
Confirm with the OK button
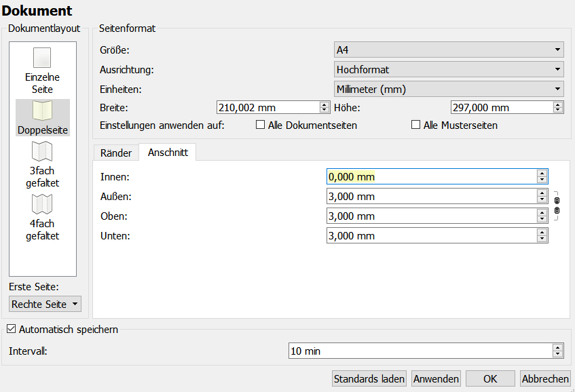coord(490,379)
